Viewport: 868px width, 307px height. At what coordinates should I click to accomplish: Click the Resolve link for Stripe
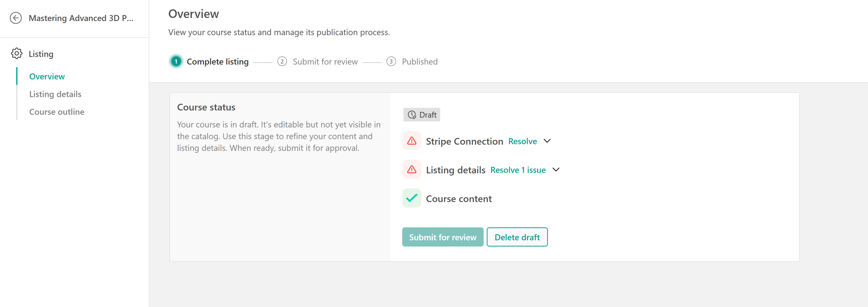coord(522,141)
